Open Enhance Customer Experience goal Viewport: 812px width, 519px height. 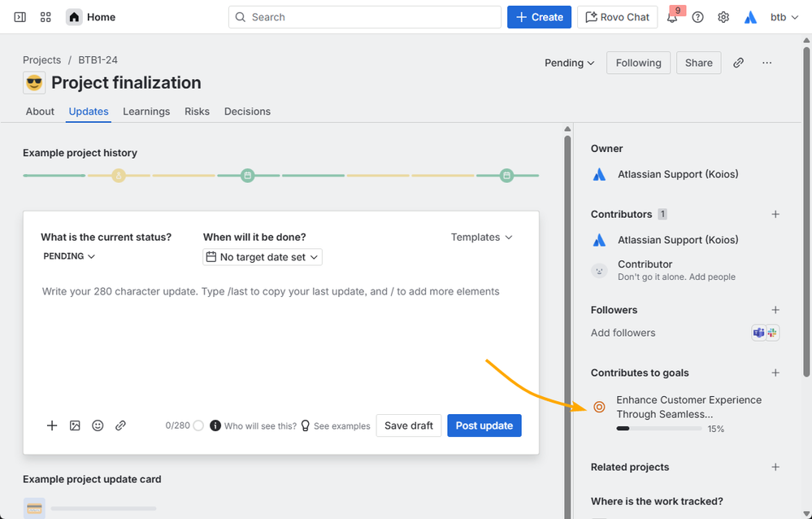click(x=688, y=407)
